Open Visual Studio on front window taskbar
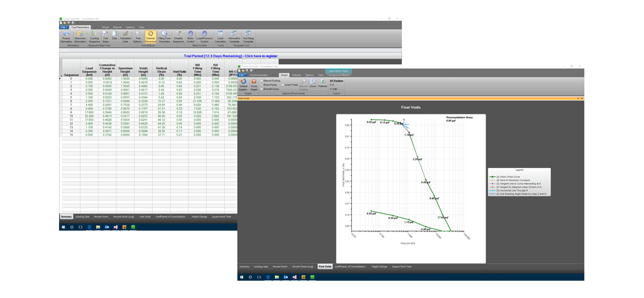Viewport: 644px width, 298px height. coord(295,278)
